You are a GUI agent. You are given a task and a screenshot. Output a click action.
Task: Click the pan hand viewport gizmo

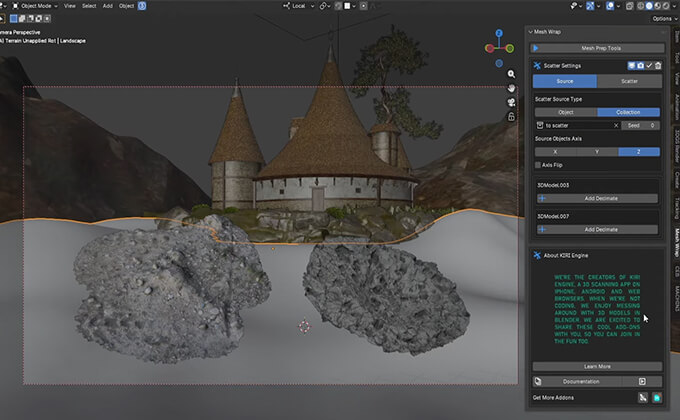pos(511,87)
